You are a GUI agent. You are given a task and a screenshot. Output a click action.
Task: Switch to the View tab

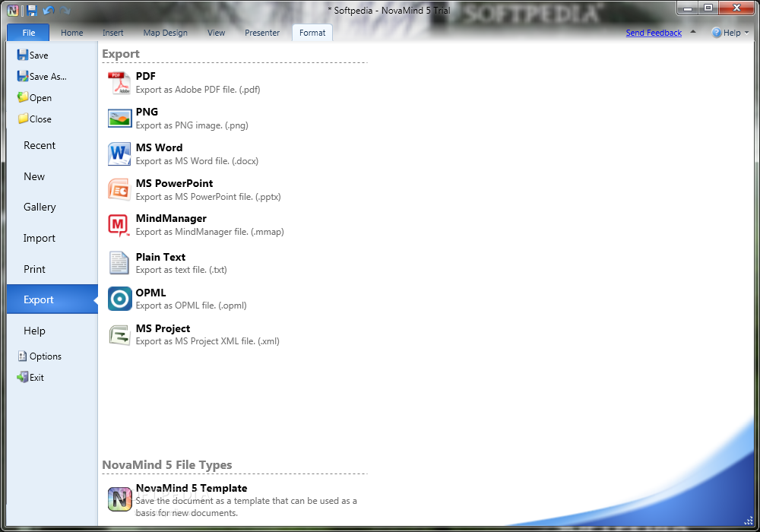(x=216, y=33)
